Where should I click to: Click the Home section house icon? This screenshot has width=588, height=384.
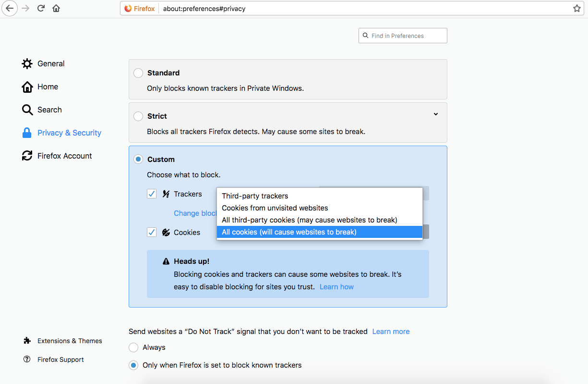pyautogui.click(x=27, y=87)
